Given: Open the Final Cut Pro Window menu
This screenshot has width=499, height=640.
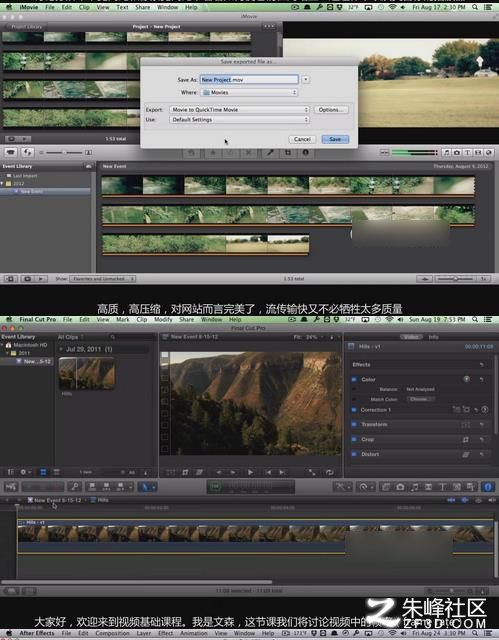Looking at the screenshot, I should point(211,320).
